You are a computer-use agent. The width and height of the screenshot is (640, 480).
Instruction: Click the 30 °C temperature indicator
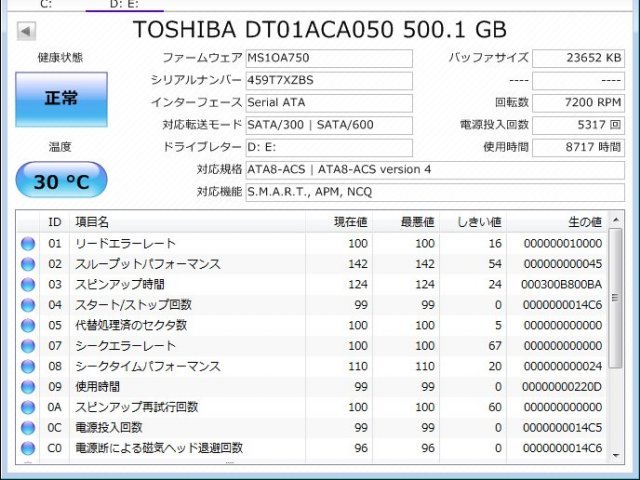61,180
